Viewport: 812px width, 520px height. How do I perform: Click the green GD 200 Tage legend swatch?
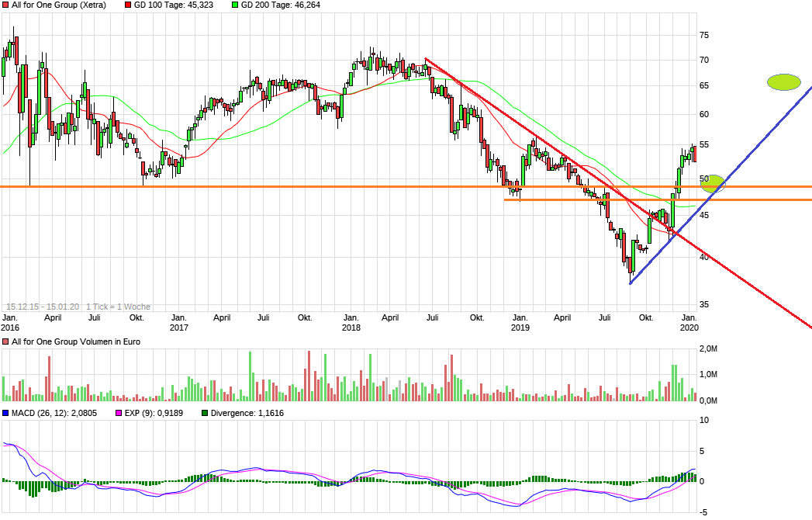pyautogui.click(x=236, y=5)
